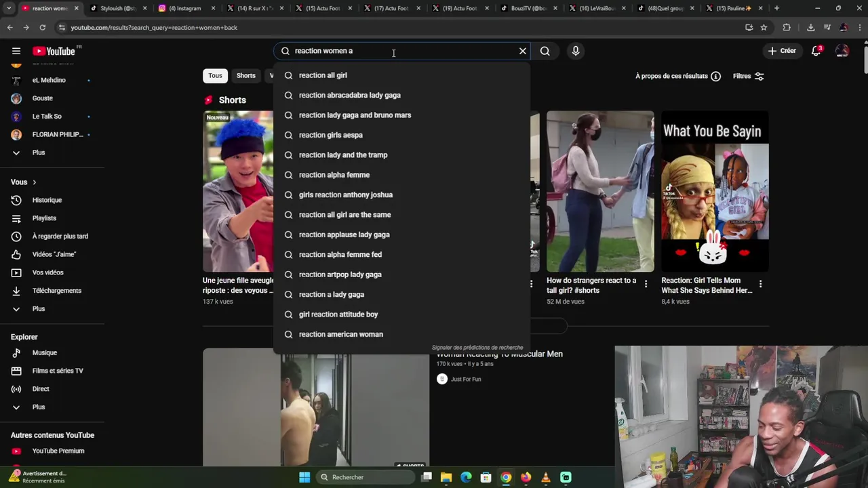
Task: Open the Créer button
Action: pyautogui.click(x=782, y=51)
